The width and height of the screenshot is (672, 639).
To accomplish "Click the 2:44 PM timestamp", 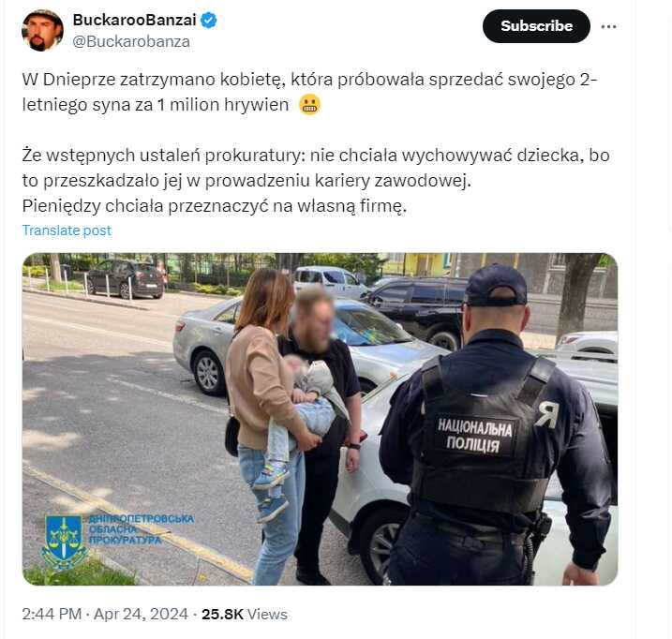I will [x=52, y=614].
